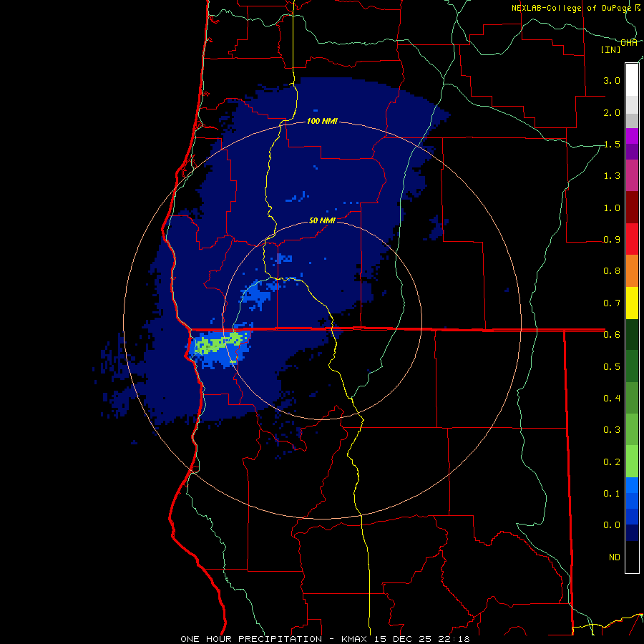Pick the yellow legend color swatch
644x644 pixels.
point(632,303)
